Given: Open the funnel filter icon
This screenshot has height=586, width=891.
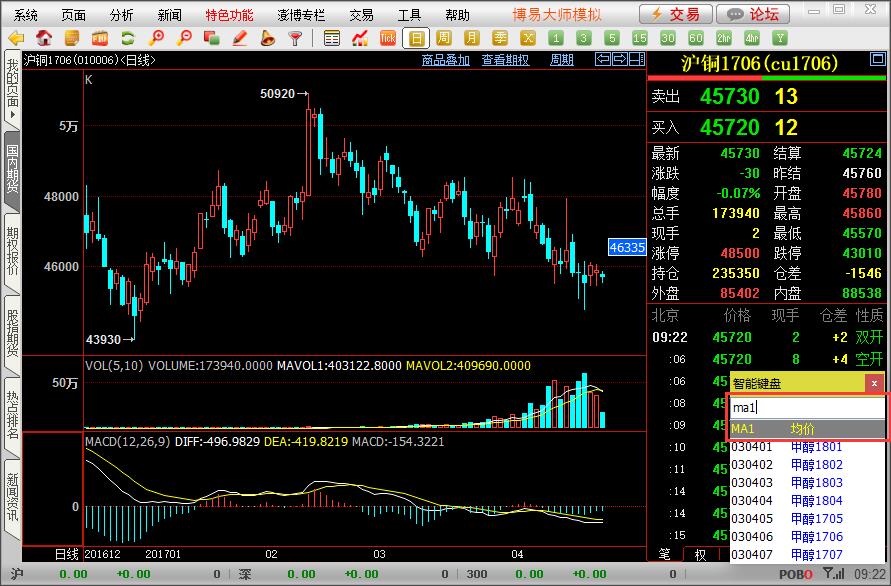Looking at the screenshot, I should pyautogui.click(x=296, y=38).
